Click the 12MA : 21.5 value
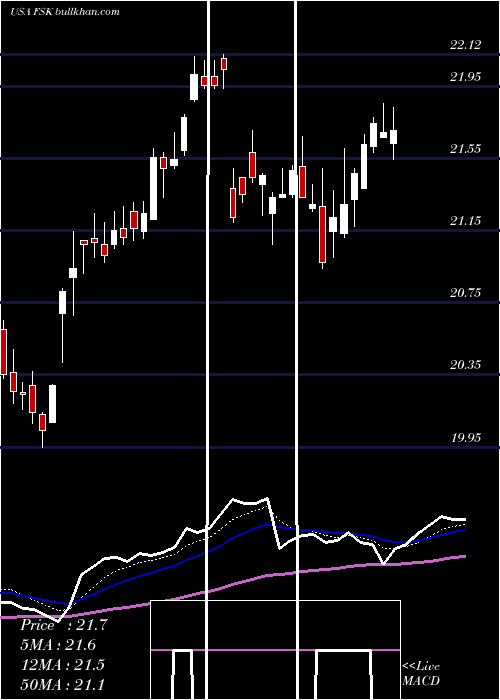The image size is (500, 700). [62, 664]
